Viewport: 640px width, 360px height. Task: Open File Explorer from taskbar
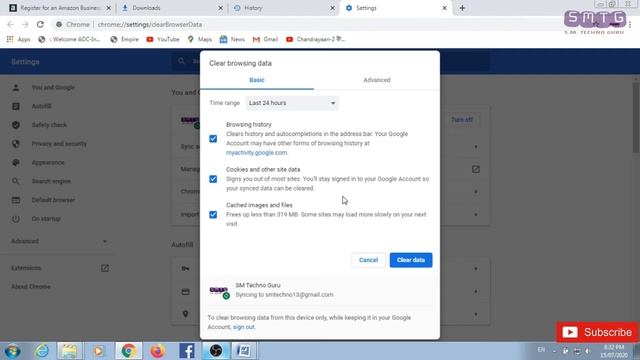(x=69, y=351)
